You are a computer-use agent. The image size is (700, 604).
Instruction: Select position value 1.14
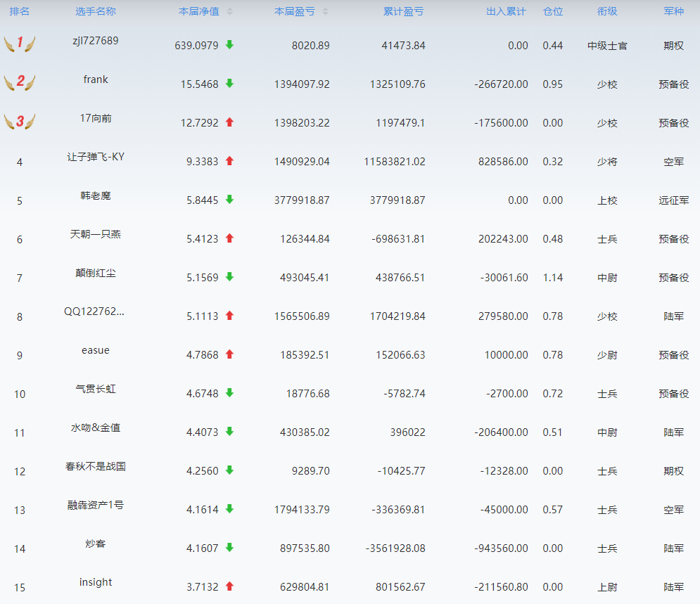tap(553, 278)
